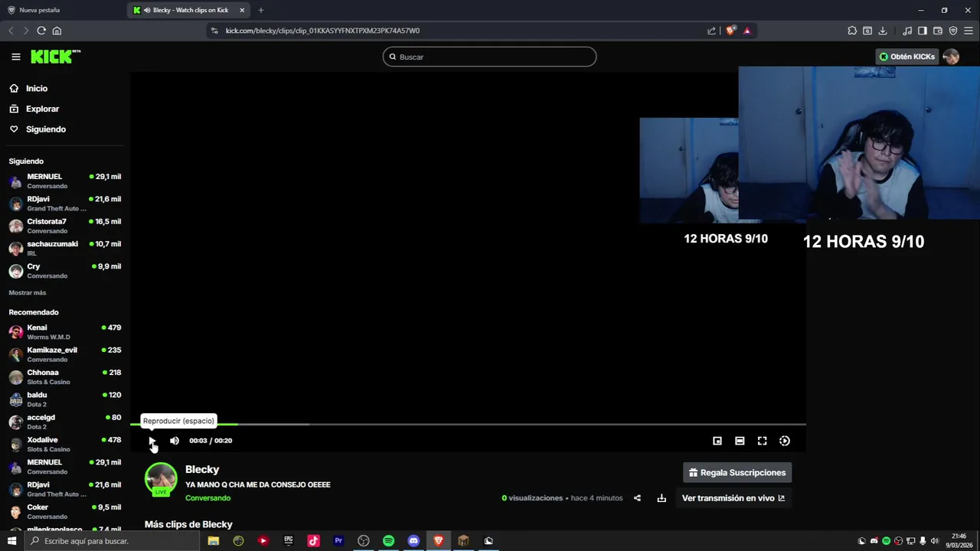Viewport: 980px width, 551px height.
Task: Open the user profile avatar menu
Action: [951, 57]
